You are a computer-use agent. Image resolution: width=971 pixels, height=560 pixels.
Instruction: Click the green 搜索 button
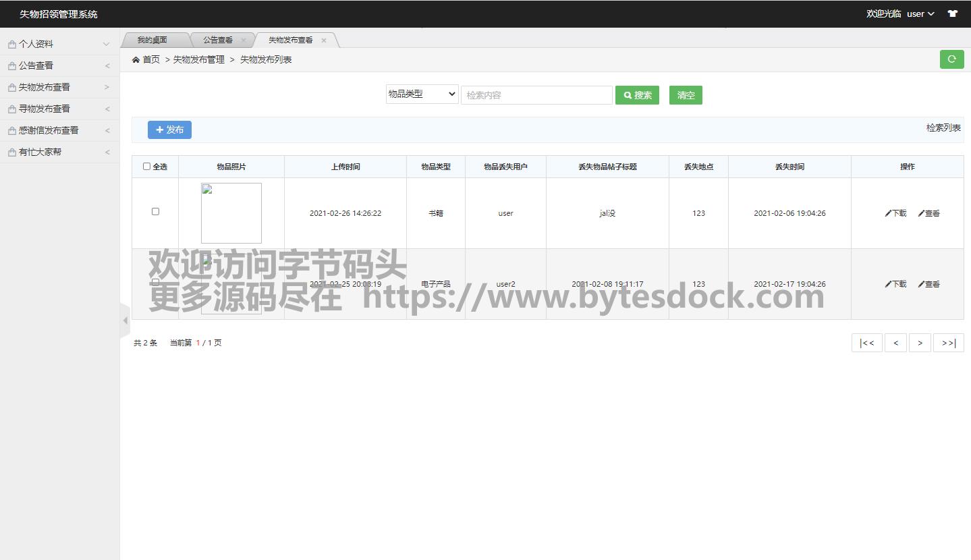tap(637, 95)
